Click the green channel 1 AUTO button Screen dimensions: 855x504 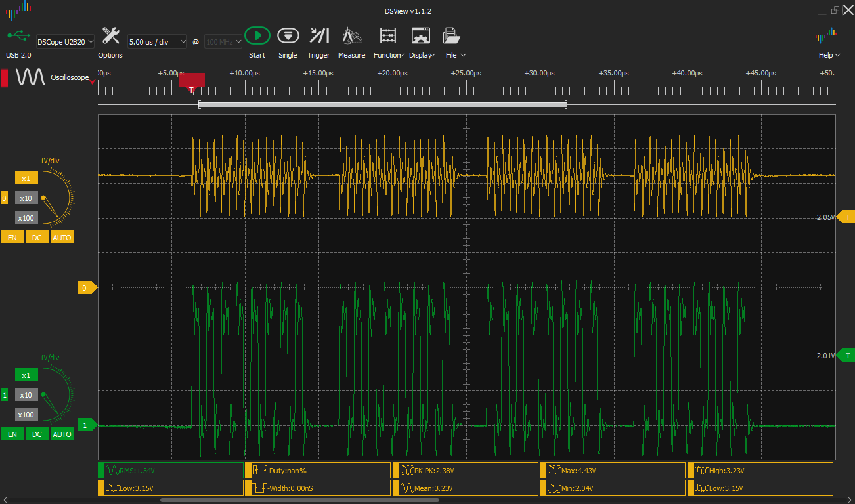pos(62,434)
